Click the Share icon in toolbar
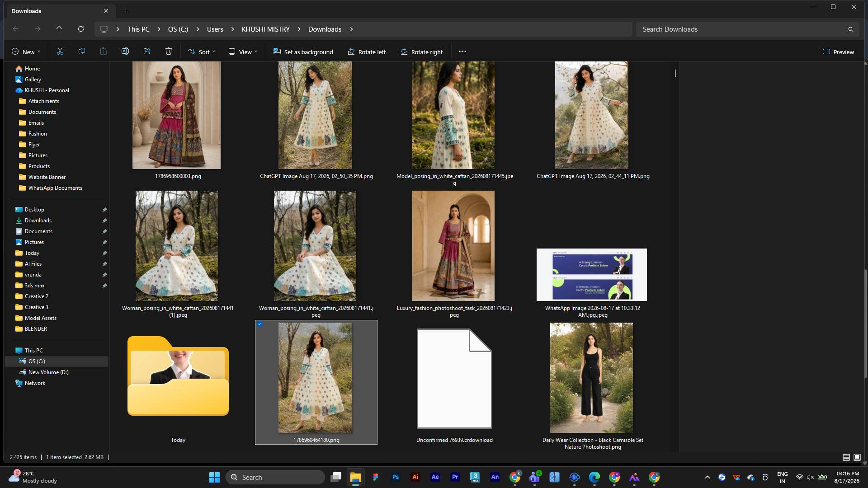The height and width of the screenshot is (488, 868). [x=147, y=52]
